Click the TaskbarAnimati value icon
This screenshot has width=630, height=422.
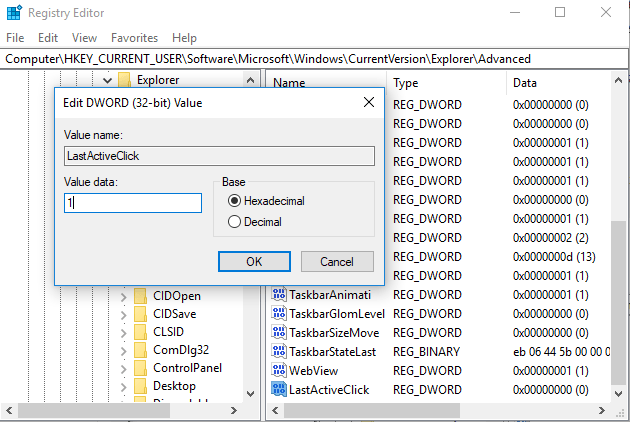point(279,295)
